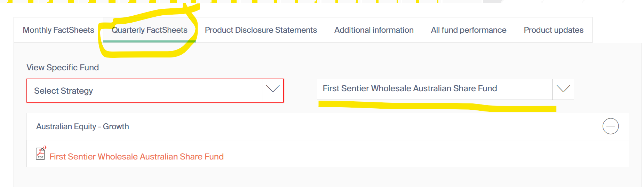Open the First Sentier Wholesale Australian Share Fund PDF link
The width and height of the screenshot is (644, 187).
point(136,157)
